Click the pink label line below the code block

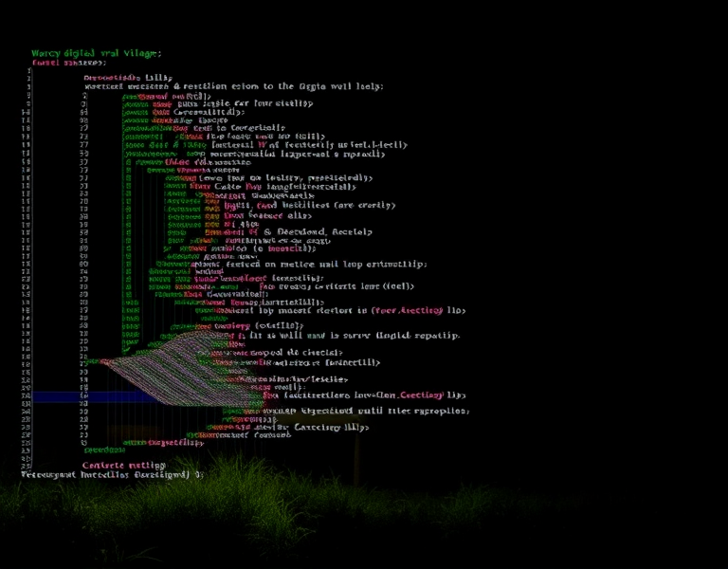click(123, 465)
